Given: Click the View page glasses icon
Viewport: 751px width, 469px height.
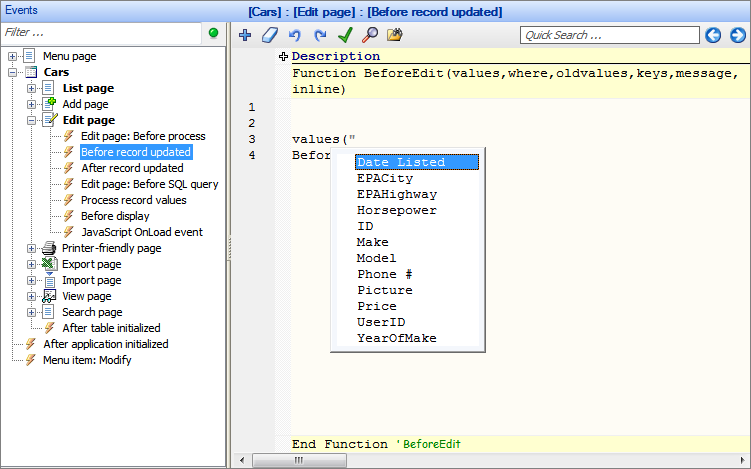Looking at the screenshot, I should pyautogui.click(x=49, y=296).
